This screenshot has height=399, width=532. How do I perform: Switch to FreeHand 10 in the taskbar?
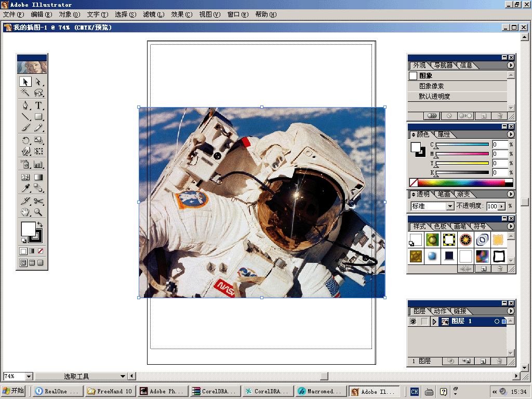(x=111, y=391)
